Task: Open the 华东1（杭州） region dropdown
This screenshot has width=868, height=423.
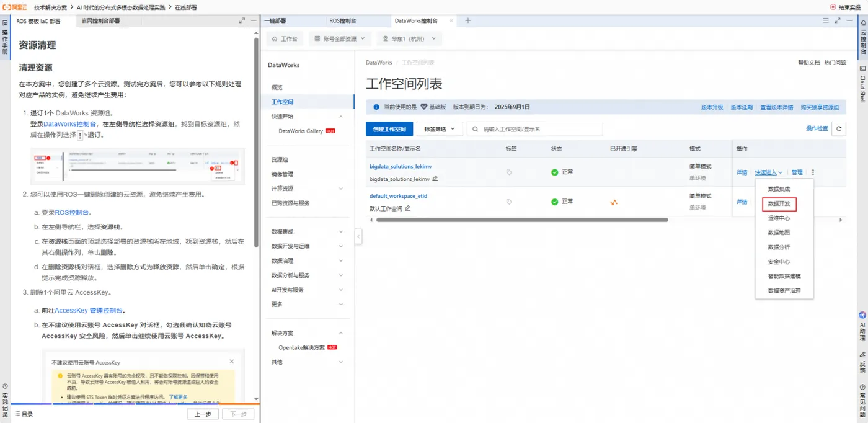Action: point(409,38)
